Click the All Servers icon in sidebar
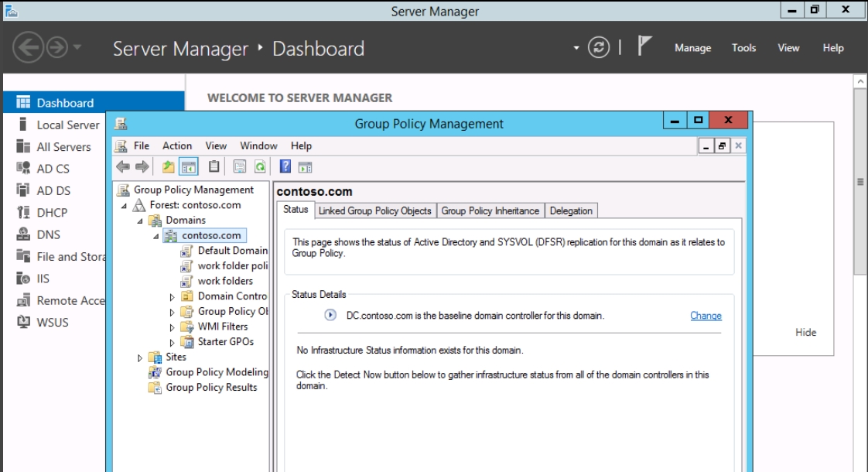The image size is (868, 472). point(23,146)
